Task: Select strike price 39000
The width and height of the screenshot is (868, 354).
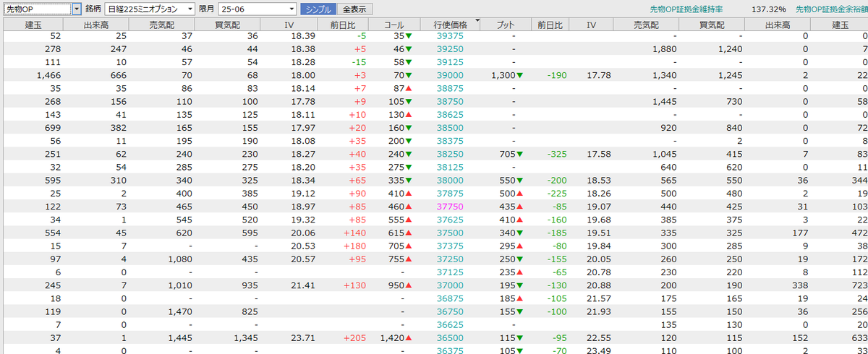Action: click(451, 74)
